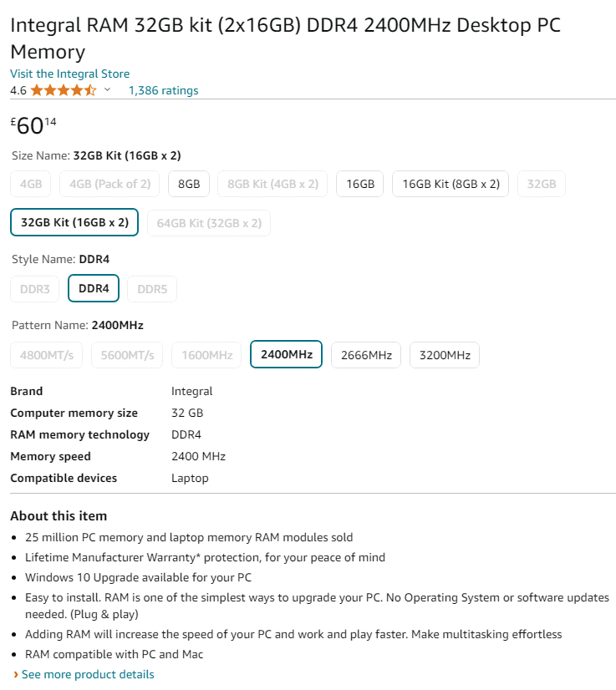Image resolution: width=616 pixels, height=690 pixels.
Task: Click the star rating icons
Action: (x=64, y=90)
